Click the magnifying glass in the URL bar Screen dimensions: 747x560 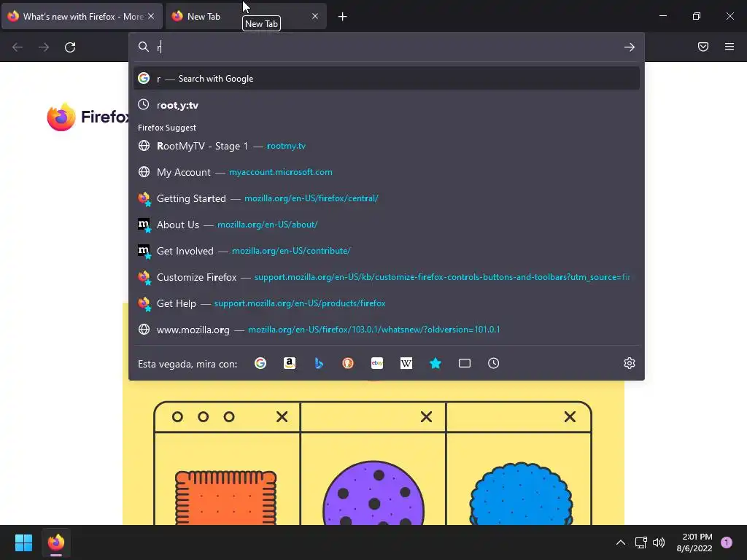144,47
